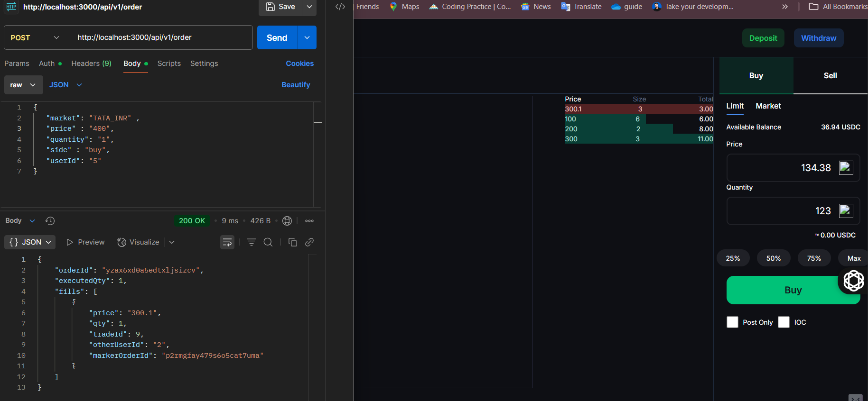Click the Send button

pyautogui.click(x=277, y=37)
